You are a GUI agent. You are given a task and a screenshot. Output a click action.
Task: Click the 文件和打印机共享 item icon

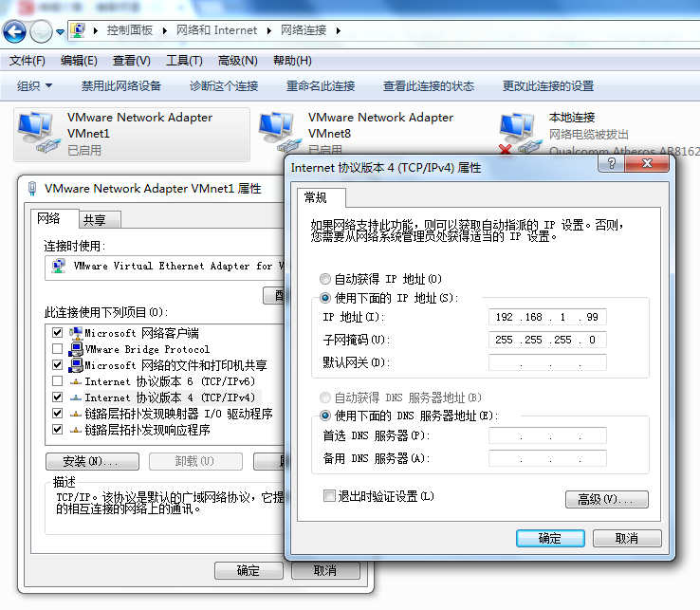(76, 365)
